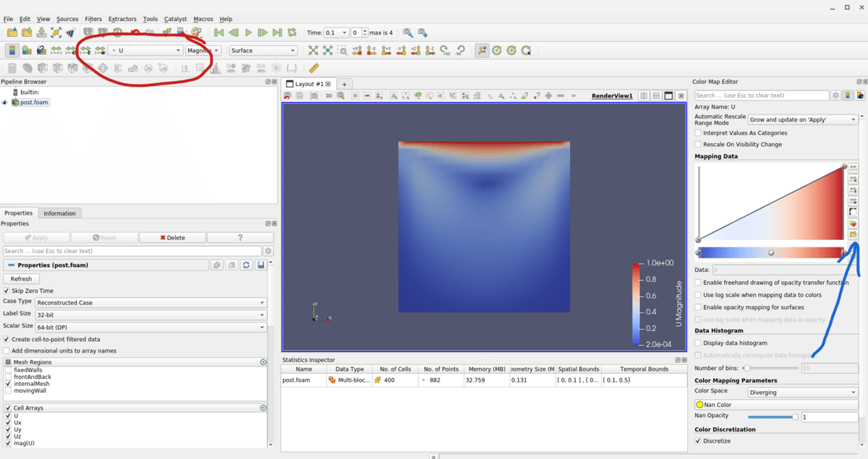
Task: Uncheck Skip Zero Time
Action: pyautogui.click(x=7, y=291)
